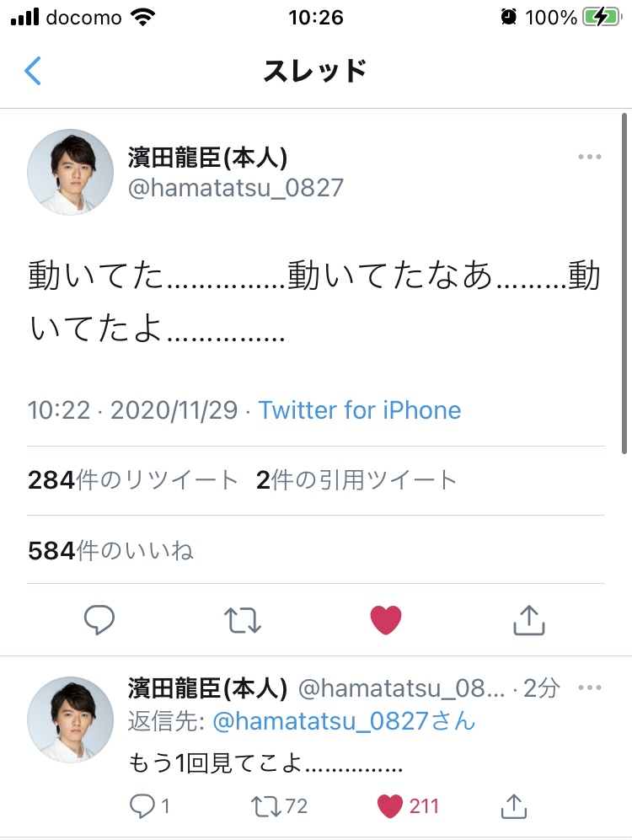View the 284件のリツイート list
The width and height of the screenshot is (632, 840).
click(x=133, y=480)
